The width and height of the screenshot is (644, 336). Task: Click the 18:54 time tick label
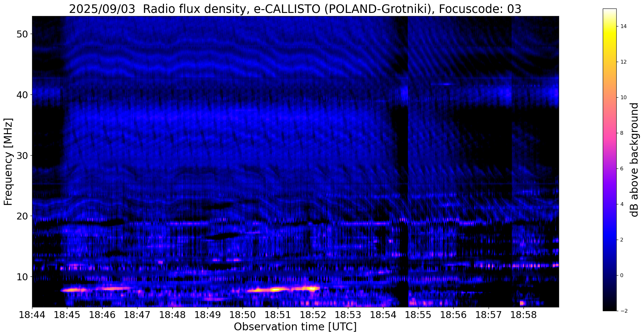(383, 316)
